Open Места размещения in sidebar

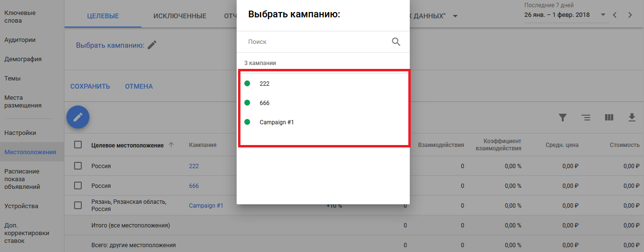click(23, 102)
